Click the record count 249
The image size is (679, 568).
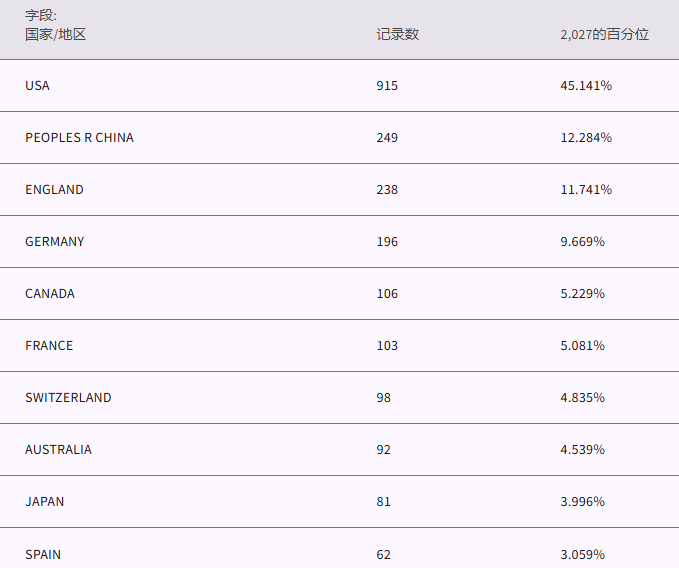pos(387,138)
